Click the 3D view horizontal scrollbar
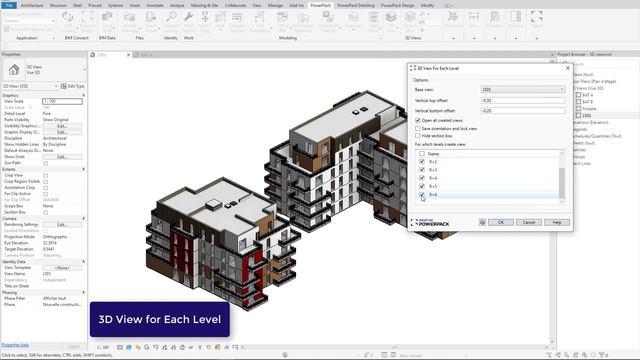 coord(394,347)
